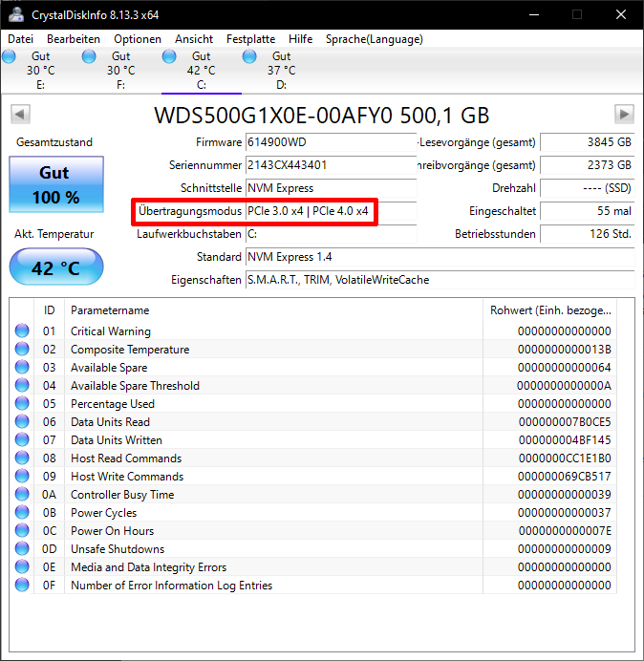Screen dimensions: 644x661
Task: Click the Parametername column header
Action: 273,310
